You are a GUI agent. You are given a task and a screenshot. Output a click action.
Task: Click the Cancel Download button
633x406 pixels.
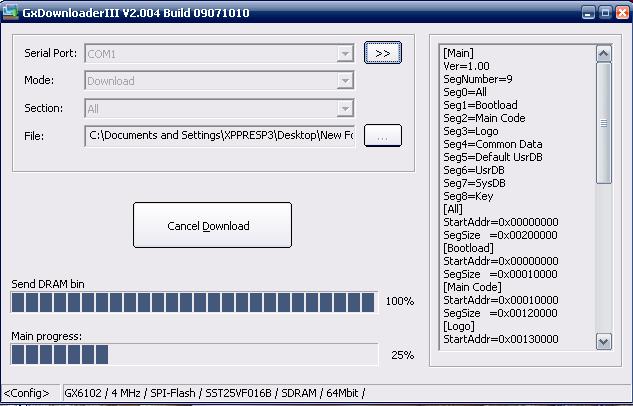(x=212, y=225)
